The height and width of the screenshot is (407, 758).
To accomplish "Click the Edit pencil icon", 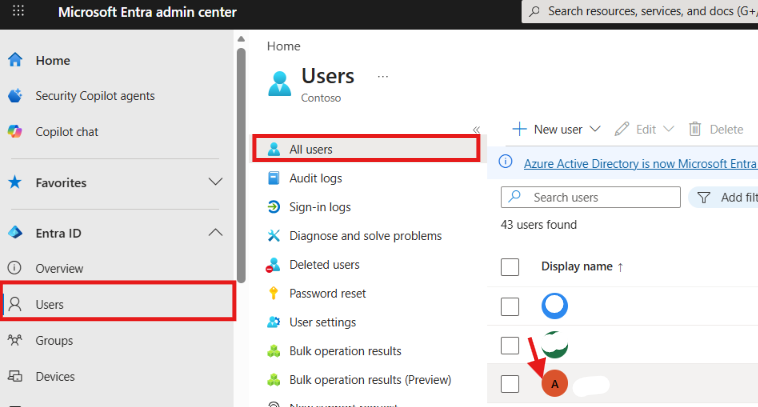I will click(x=622, y=129).
